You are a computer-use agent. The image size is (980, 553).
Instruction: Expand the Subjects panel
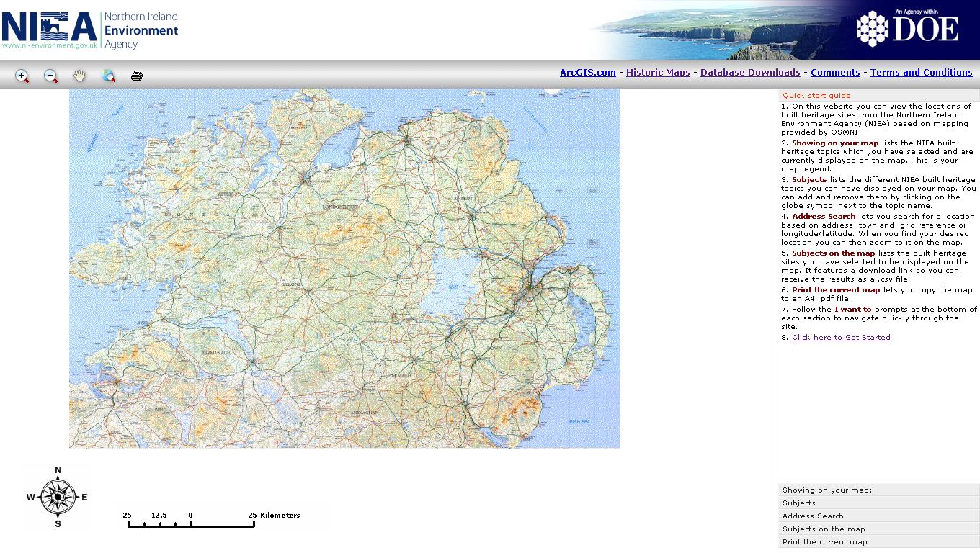click(798, 503)
